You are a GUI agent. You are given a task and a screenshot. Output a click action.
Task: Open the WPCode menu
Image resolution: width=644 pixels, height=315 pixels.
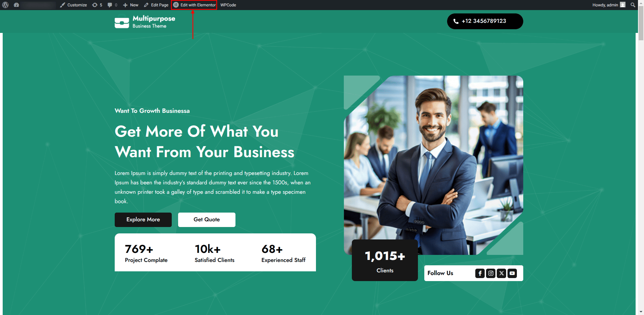point(228,5)
